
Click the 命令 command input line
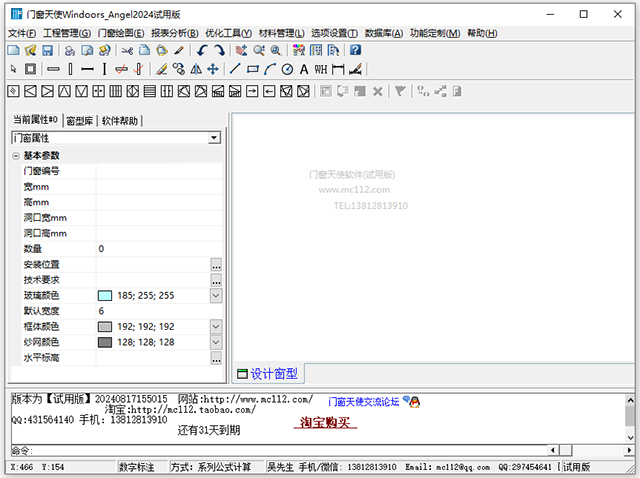(x=279, y=450)
